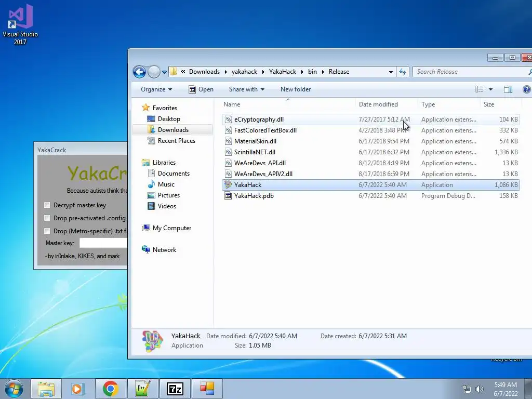The image size is (532, 399).
Task: Click the Explorer forward arrow button
Action: 154,72
